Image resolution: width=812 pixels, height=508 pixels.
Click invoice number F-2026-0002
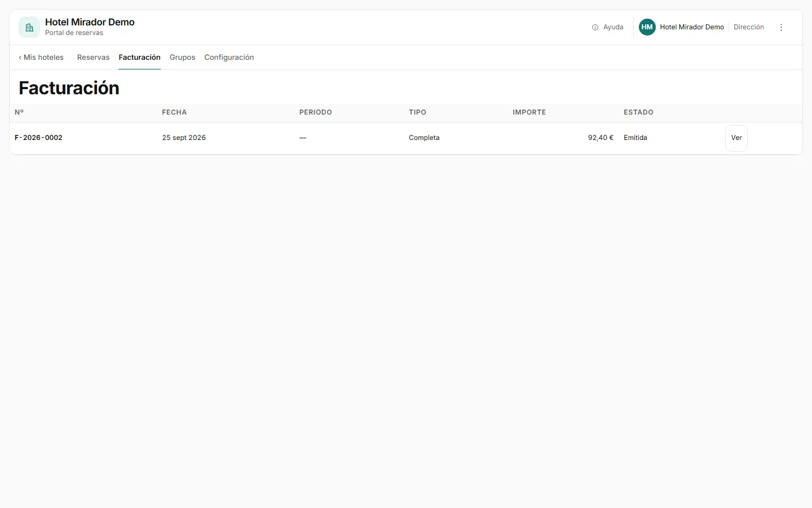tap(38, 138)
